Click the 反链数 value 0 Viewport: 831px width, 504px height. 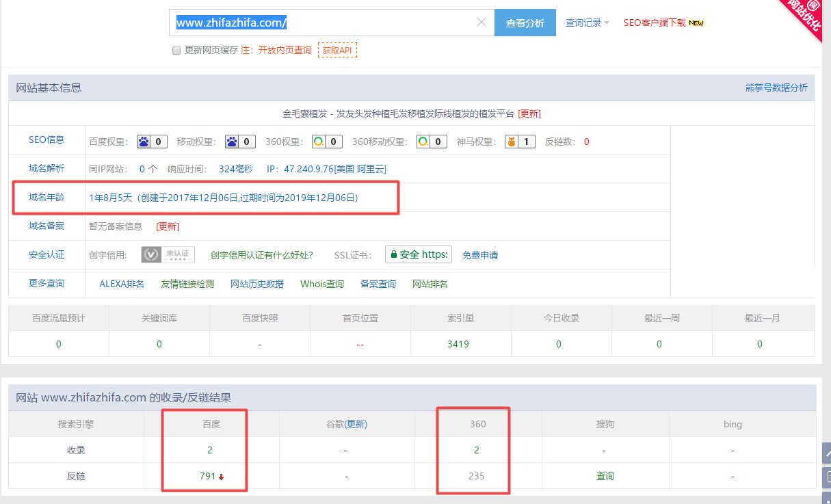click(587, 142)
